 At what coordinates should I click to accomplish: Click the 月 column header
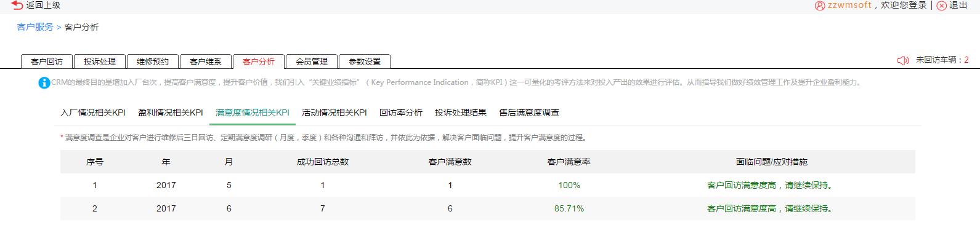(229, 162)
